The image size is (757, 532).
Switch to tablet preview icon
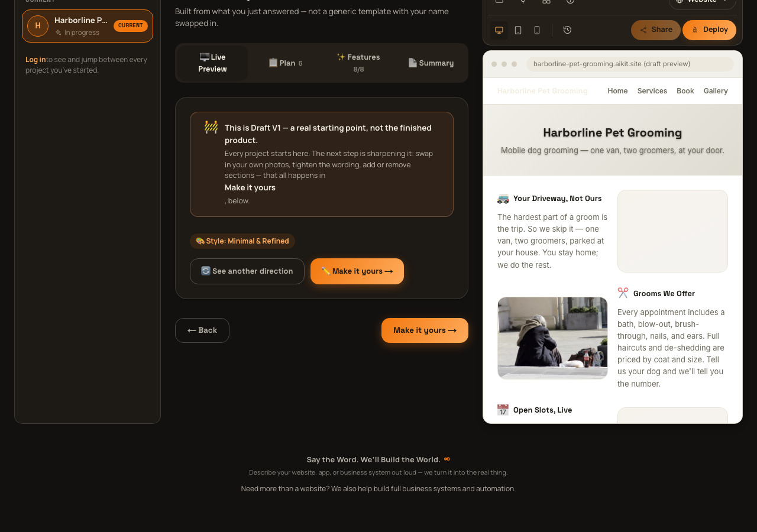518,30
